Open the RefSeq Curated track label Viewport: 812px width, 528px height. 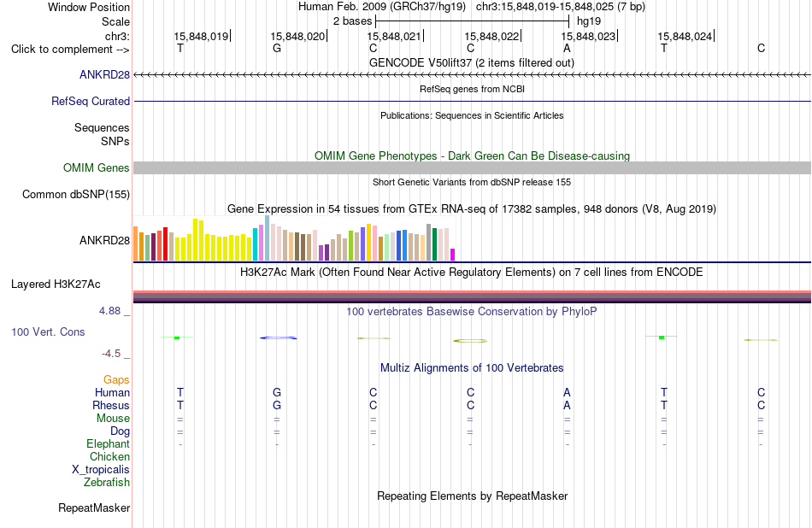coord(91,101)
